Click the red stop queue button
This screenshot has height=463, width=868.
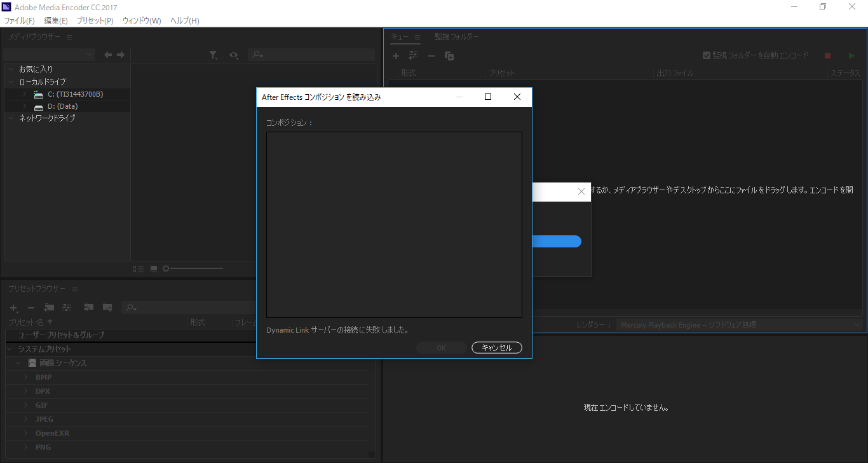point(827,56)
